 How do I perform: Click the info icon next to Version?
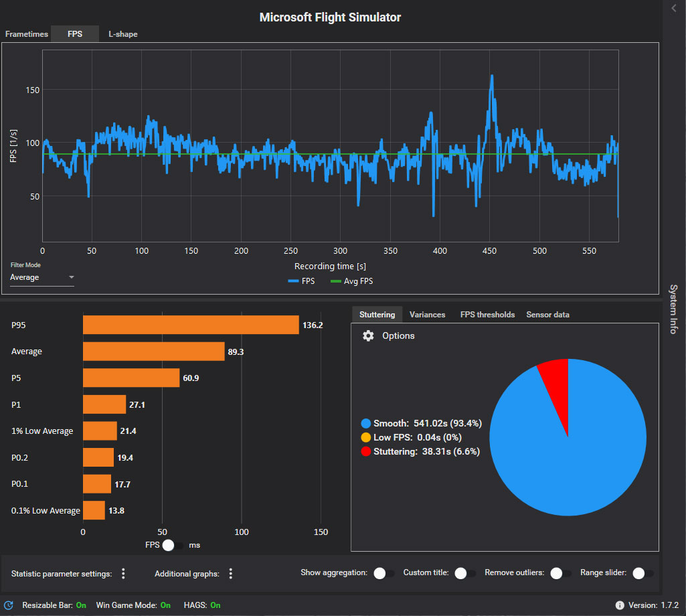pyautogui.click(x=620, y=605)
